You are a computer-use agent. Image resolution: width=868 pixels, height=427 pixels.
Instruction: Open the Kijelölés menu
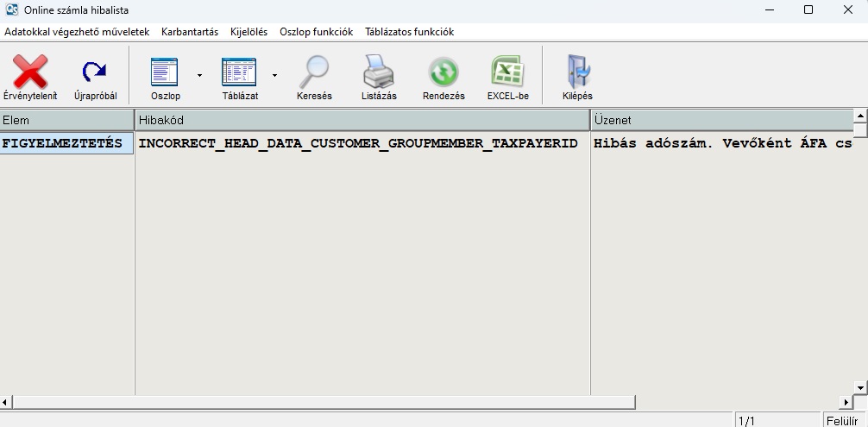(248, 32)
